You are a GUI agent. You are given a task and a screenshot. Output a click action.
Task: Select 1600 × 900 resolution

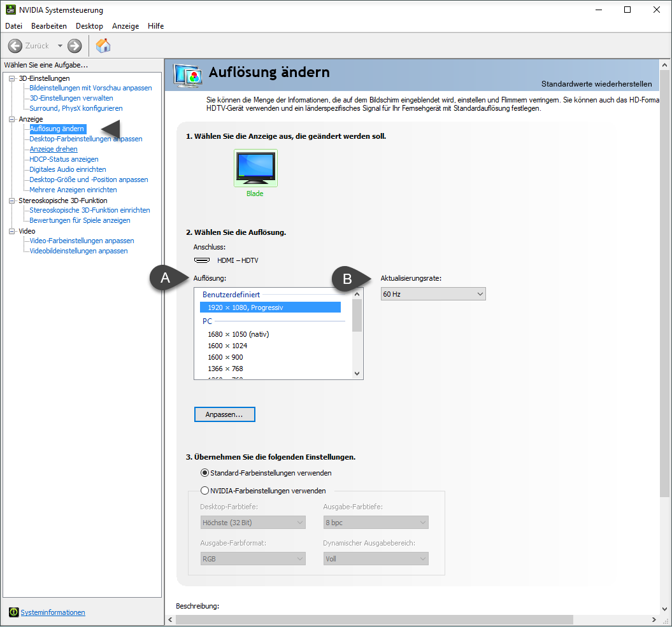click(x=225, y=357)
